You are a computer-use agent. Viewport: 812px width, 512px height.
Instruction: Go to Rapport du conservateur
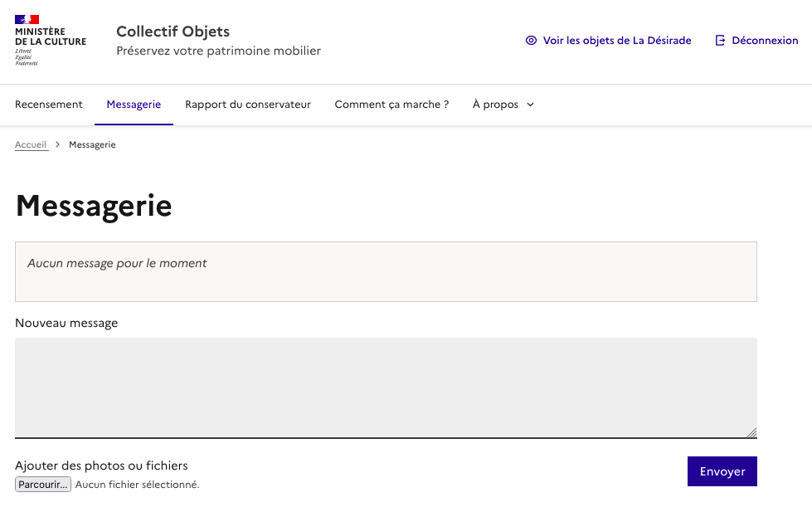click(x=247, y=105)
